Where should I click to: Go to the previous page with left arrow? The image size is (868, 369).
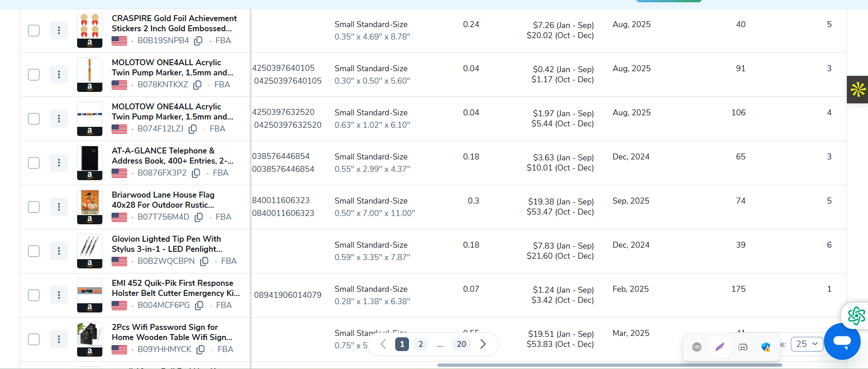tap(383, 344)
